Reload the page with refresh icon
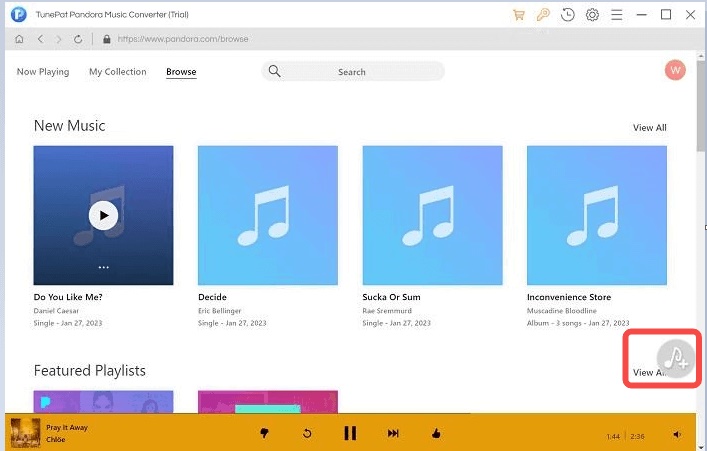The width and height of the screenshot is (707, 451). (x=78, y=39)
